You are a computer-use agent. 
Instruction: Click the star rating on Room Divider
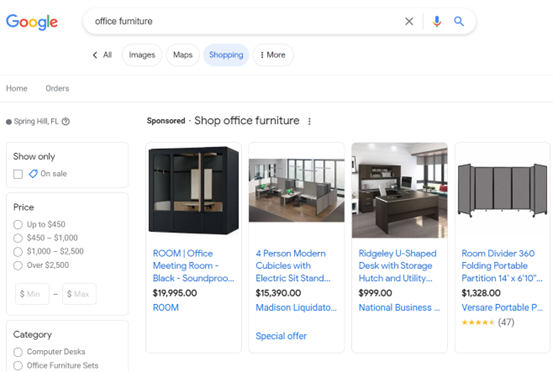coord(478,322)
